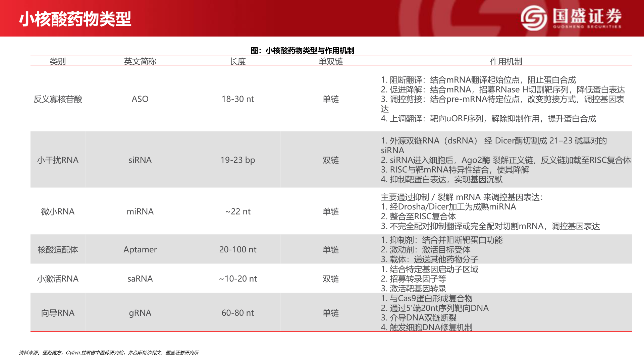The height and width of the screenshot is (362, 644).
Task: Select the cell 核酸适配体
Action: point(58,250)
